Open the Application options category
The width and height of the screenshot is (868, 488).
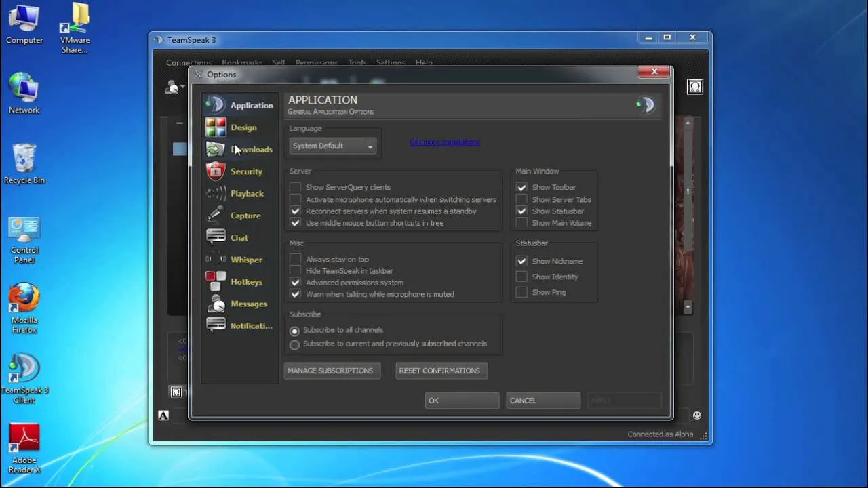(x=240, y=105)
